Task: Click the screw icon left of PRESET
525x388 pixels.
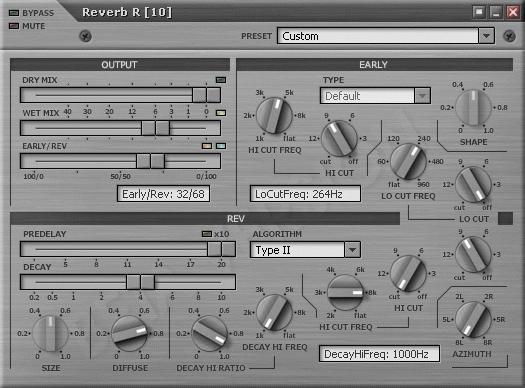Action: pyautogui.click(x=85, y=36)
